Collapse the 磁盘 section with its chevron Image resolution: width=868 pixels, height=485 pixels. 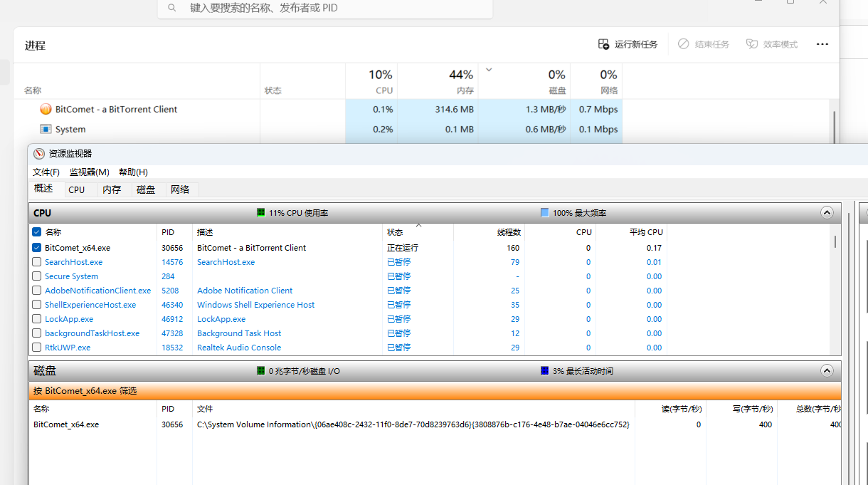827,371
